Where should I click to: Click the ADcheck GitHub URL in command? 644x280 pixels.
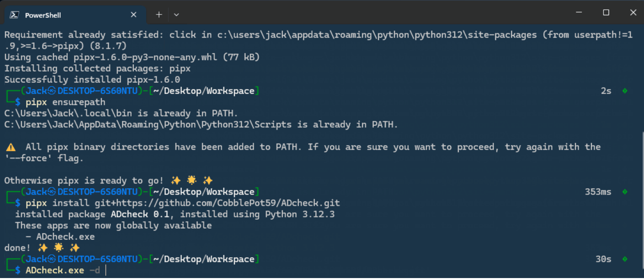tap(217, 203)
